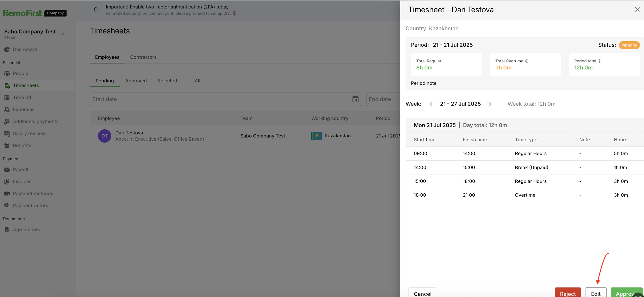Switch to Contractors tab
Screen dimensions: 644x297
(143, 57)
